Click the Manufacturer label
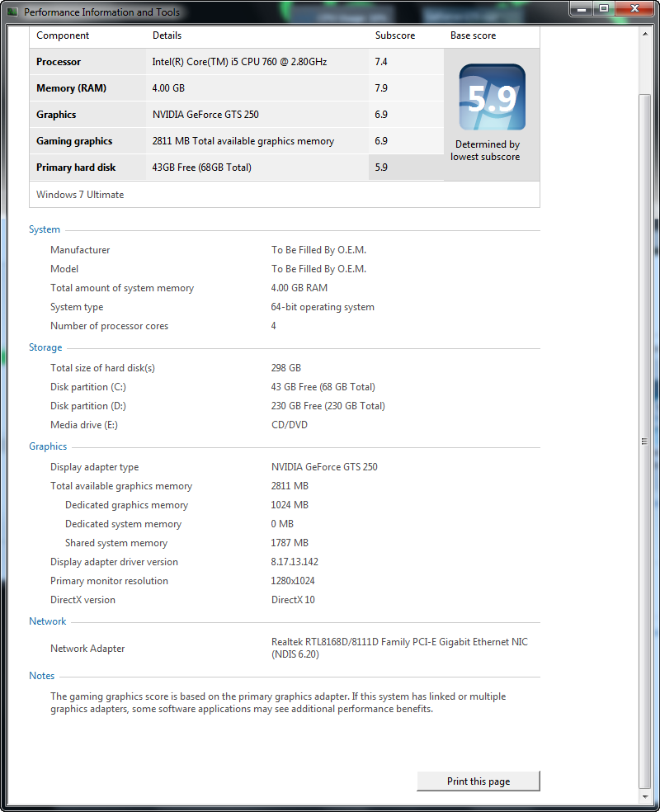The image size is (660, 812). (x=80, y=249)
